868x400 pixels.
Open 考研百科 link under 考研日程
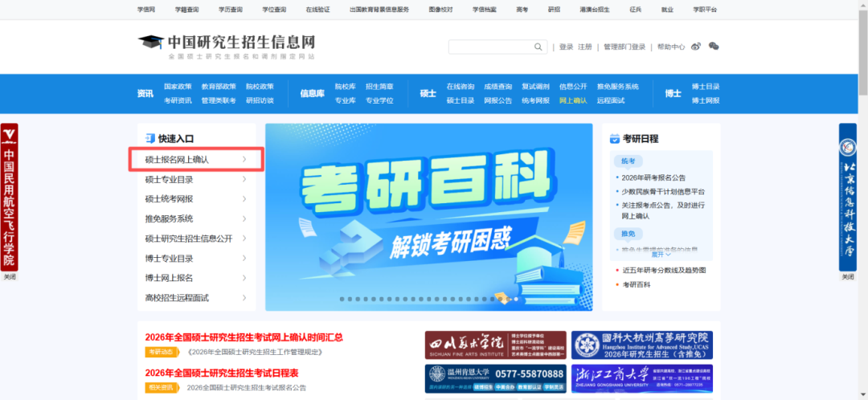pyautogui.click(x=637, y=284)
